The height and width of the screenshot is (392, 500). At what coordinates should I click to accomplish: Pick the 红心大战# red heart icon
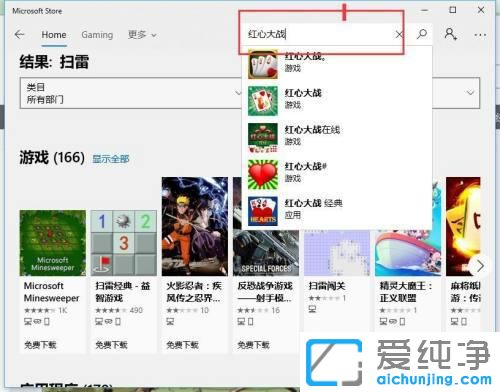coord(263,174)
